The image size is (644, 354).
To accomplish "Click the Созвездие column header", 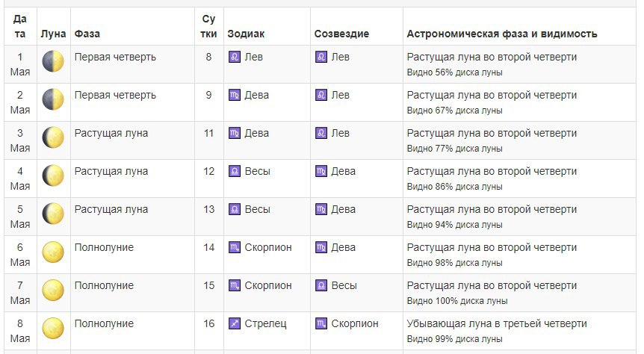I will (341, 34).
